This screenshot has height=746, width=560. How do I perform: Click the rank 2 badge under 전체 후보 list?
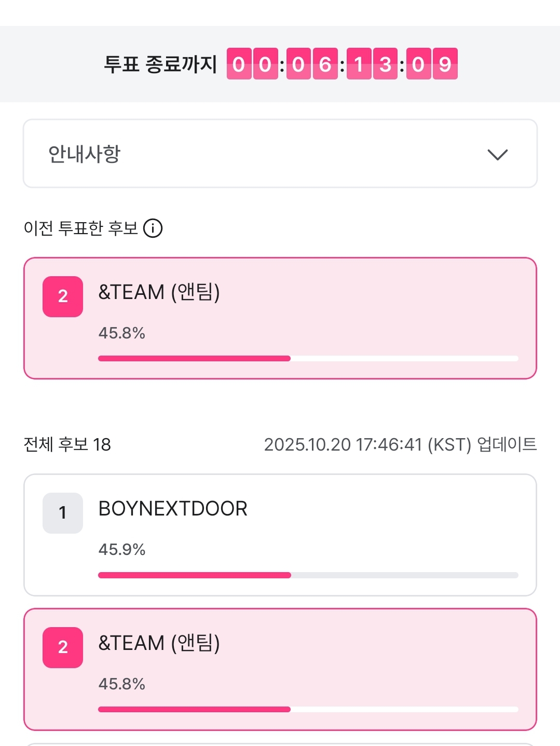63,647
